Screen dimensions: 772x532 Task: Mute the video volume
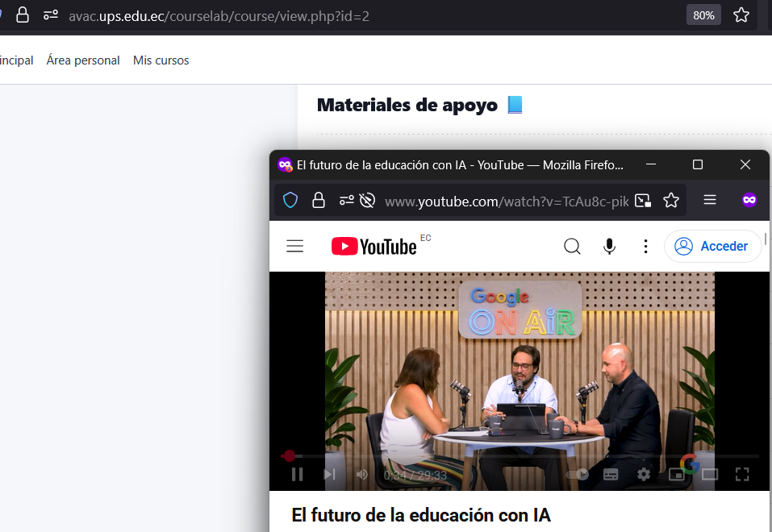click(x=361, y=475)
